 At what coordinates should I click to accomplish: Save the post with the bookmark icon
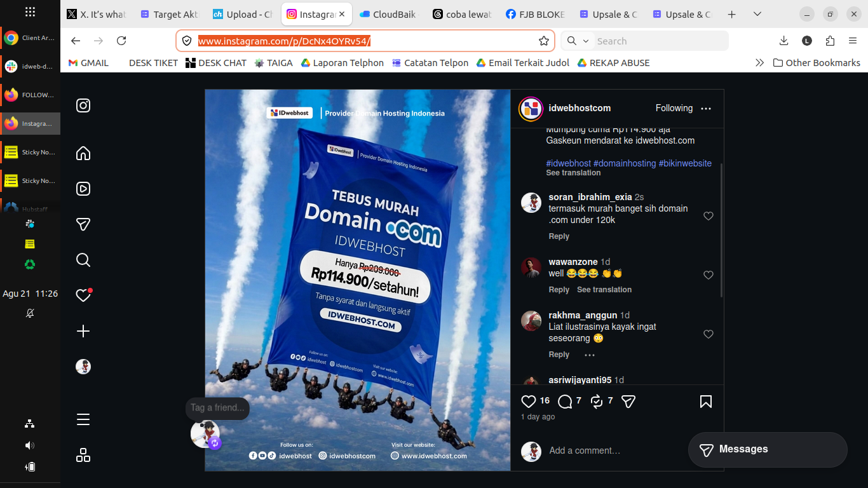(x=706, y=402)
